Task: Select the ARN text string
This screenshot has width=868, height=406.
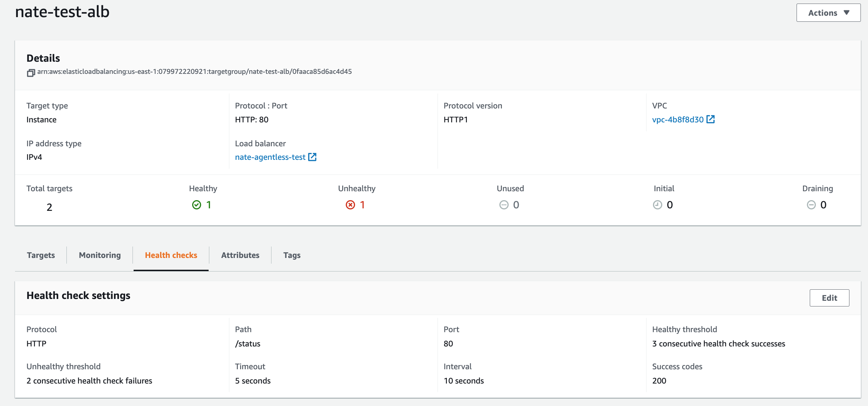Action: 194,71
